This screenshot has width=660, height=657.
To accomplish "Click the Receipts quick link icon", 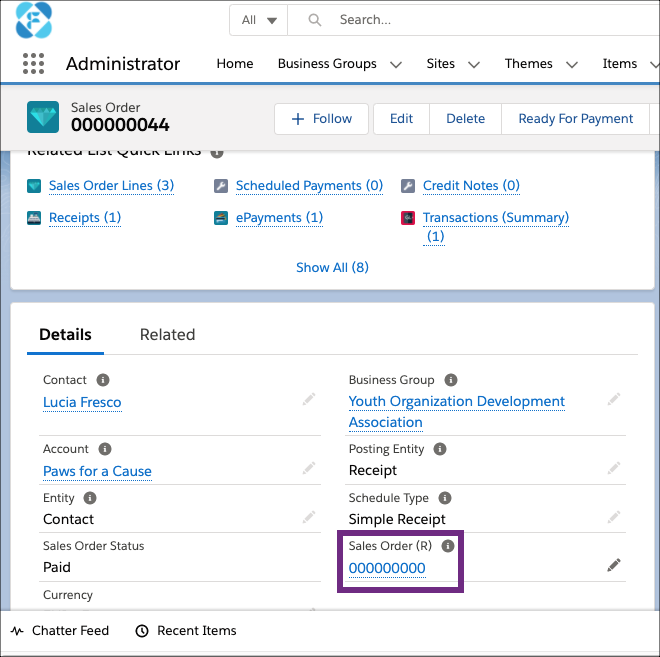I will tap(34, 218).
